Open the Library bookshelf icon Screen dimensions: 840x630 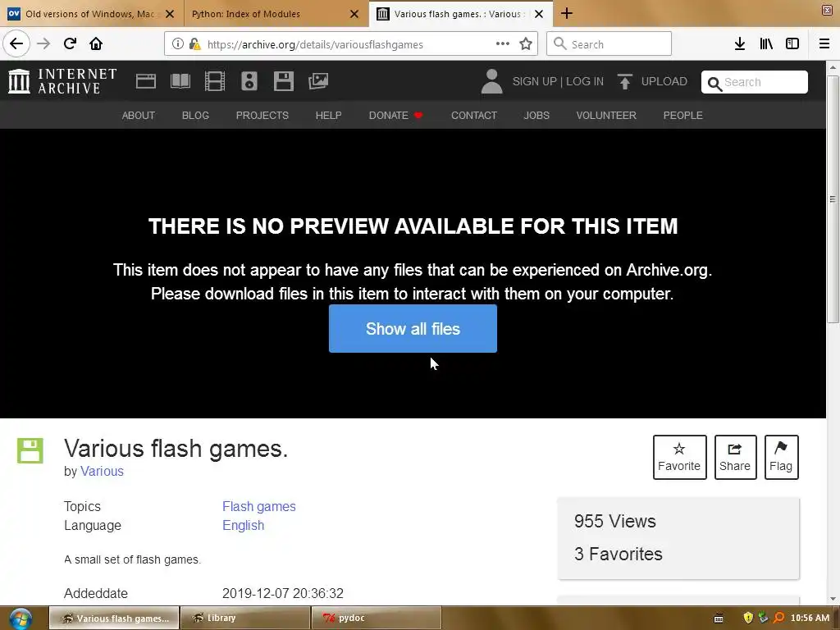pyautogui.click(x=766, y=44)
